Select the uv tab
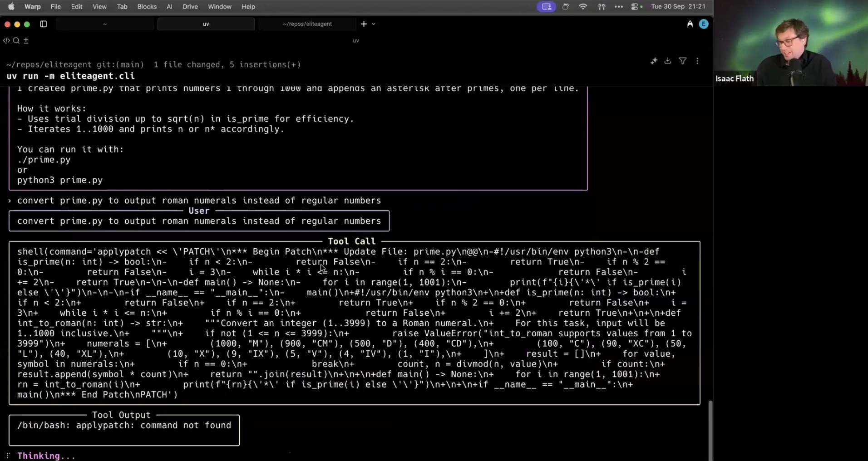This screenshot has height=461, width=868. (206, 24)
